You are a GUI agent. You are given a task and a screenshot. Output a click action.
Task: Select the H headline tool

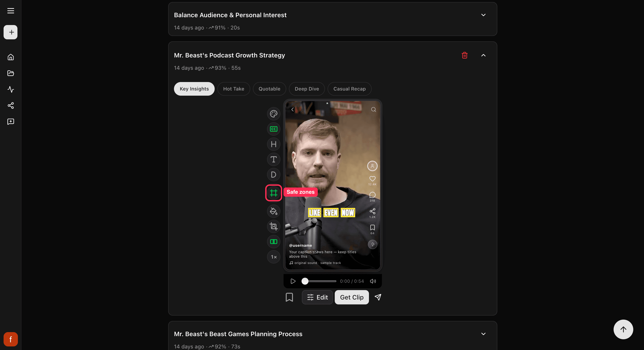pos(273,144)
